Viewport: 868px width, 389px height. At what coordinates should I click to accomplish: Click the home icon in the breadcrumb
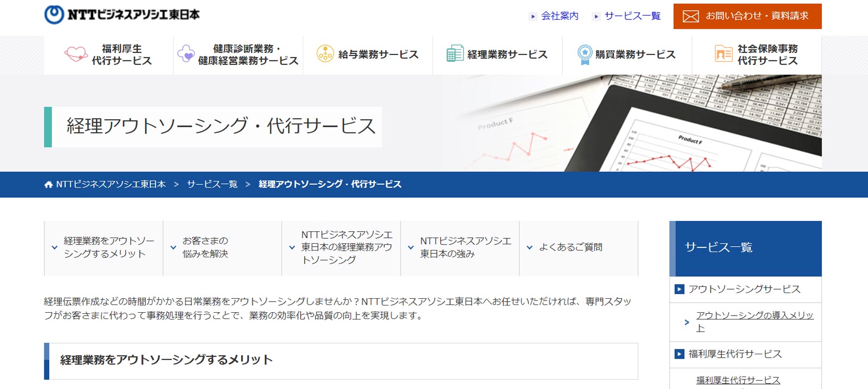(48, 184)
